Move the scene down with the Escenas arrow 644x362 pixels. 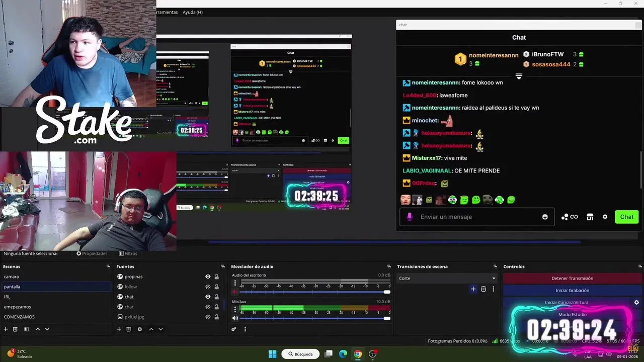point(47,329)
